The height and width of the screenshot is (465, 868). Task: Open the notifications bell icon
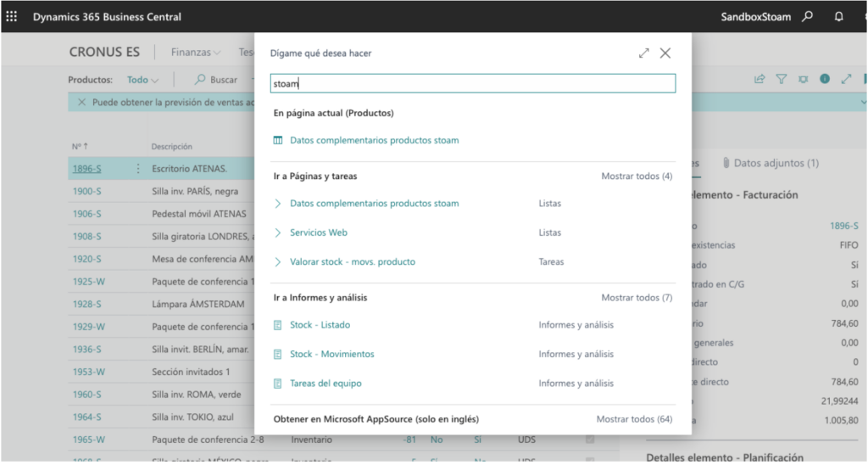[838, 17]
